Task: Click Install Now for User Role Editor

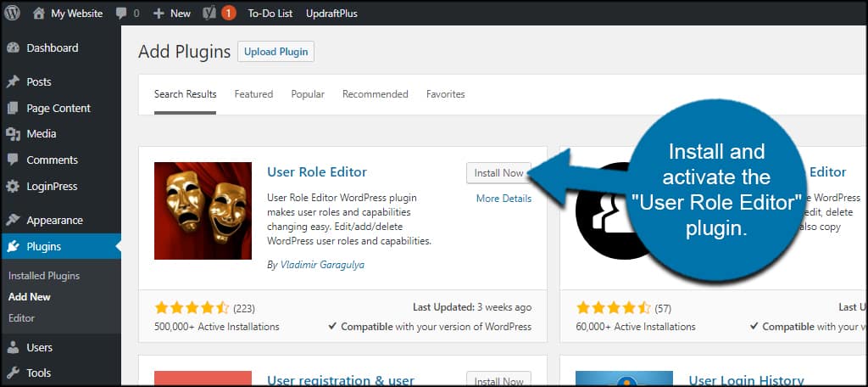Action: pos(498,173)
